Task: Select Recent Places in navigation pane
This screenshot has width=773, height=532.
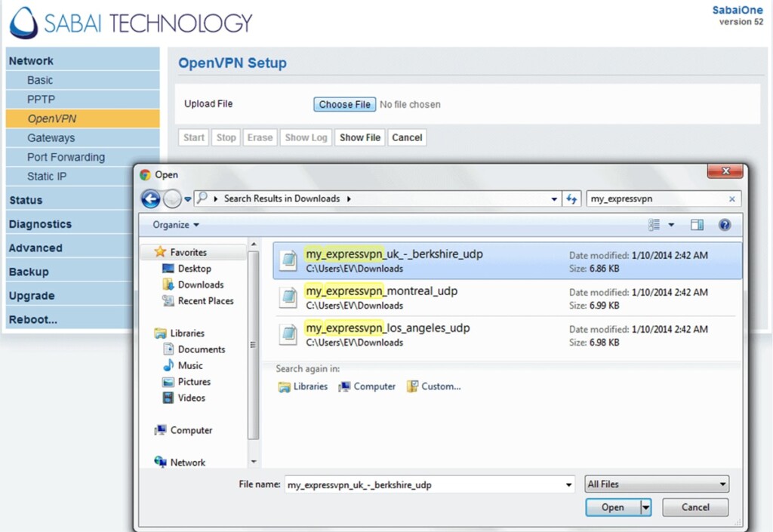Action: (x=198, y=301)
